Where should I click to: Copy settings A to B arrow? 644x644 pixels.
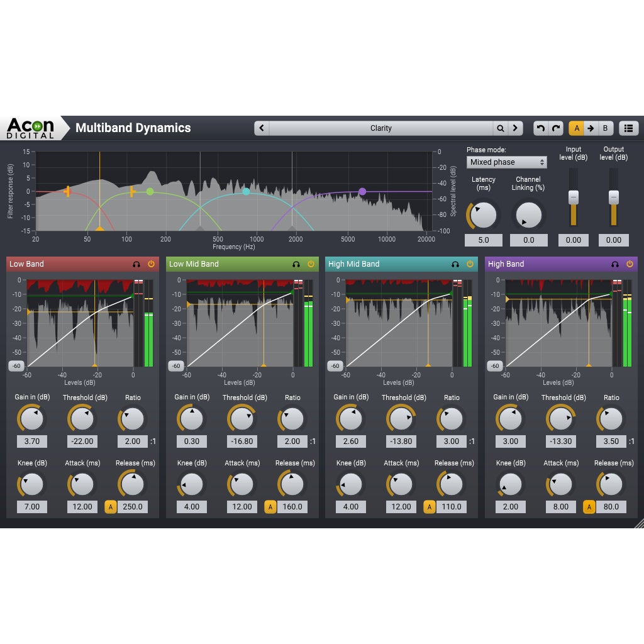click(591, 128)
